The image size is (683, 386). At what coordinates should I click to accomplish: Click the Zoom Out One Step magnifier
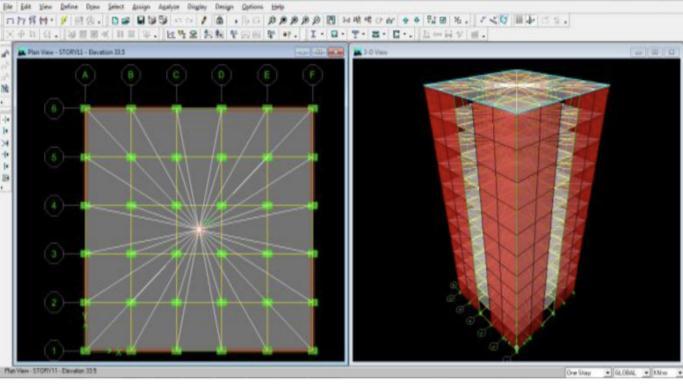tap(316, 20)
